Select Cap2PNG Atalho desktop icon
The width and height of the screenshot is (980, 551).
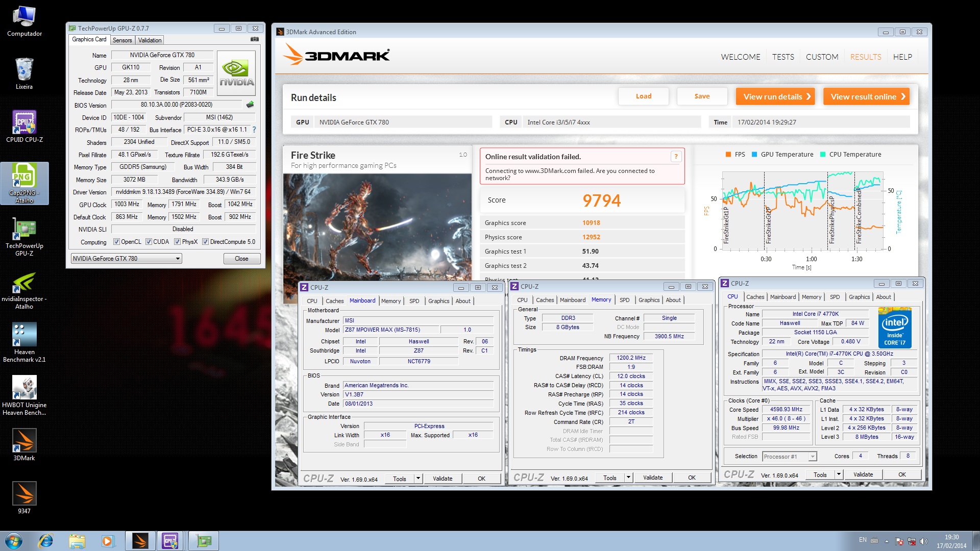[x=24, y=183]
